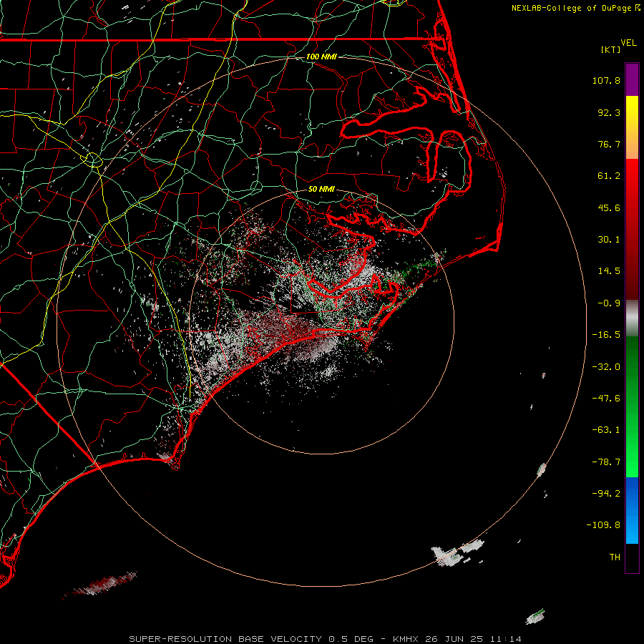Click the 61.2 legend value

[609, 176]
